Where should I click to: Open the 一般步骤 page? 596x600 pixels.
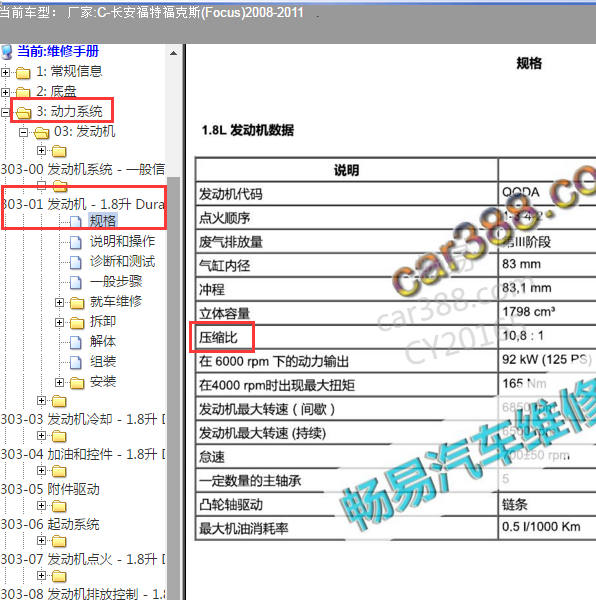[116, 282]
